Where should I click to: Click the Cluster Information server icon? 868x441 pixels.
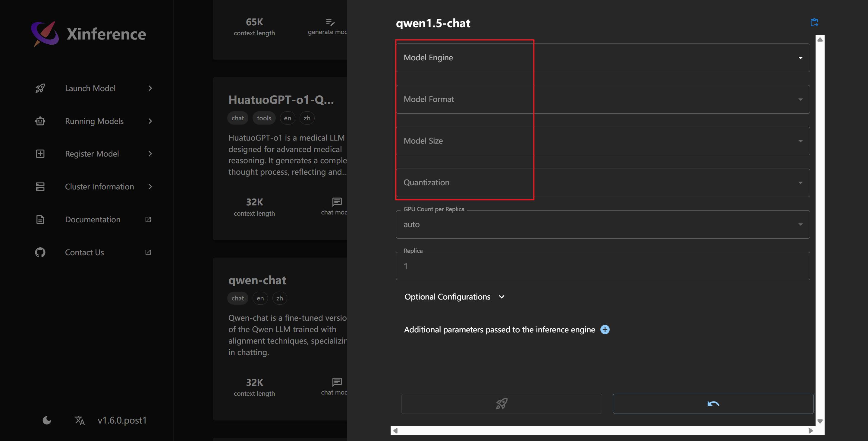coord(40,186)
